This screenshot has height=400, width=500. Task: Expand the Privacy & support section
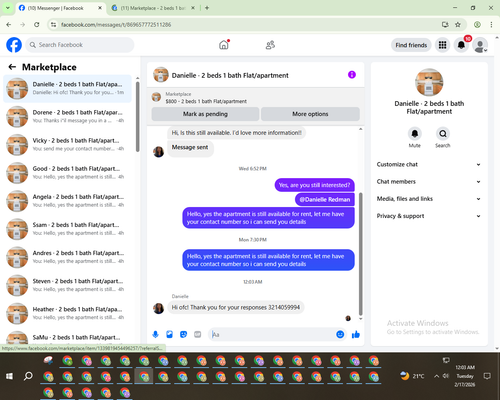[x=429, y=216]
